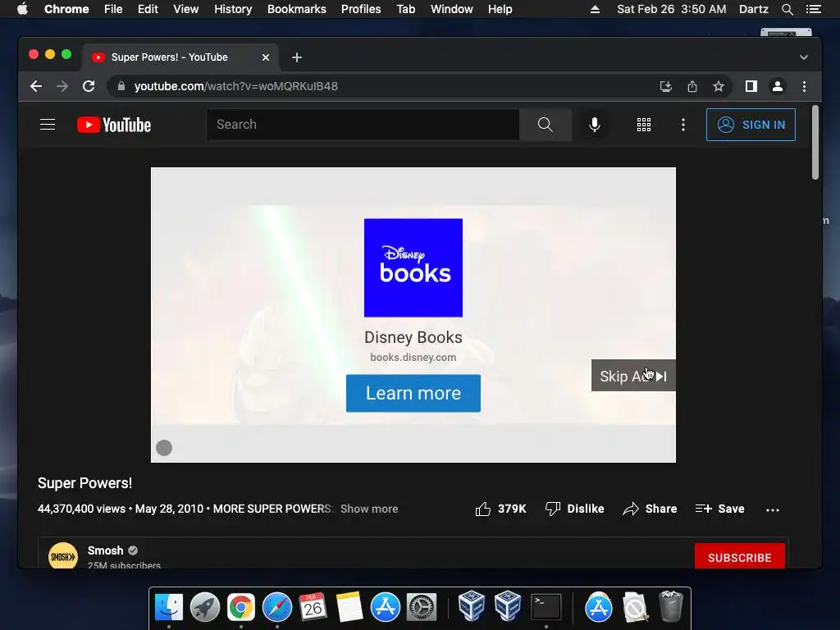The width and height of the screenshot is (840, 630).
Task: Click the install app icon in address bar
Action: point(666,86)
